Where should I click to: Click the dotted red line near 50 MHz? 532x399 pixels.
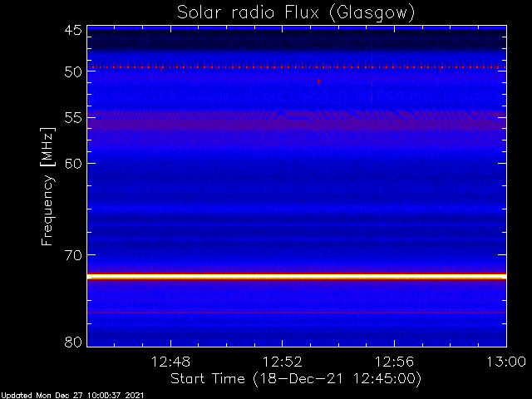click(x=297, y=66)
